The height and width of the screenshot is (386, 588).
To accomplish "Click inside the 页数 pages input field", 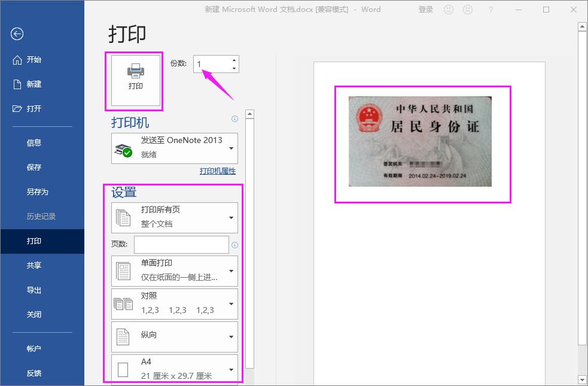I will pos(181,244).
